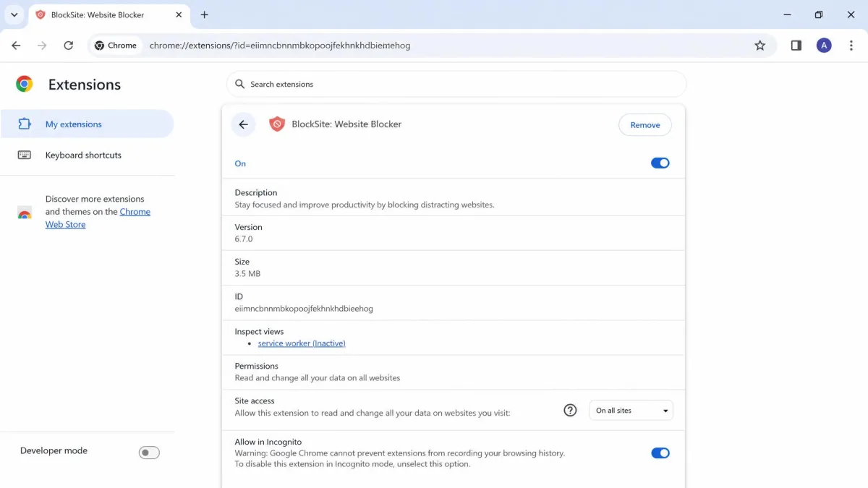Click the Chrome logo beside the Extensions heading
868x488 pixels.
point(25,85)
